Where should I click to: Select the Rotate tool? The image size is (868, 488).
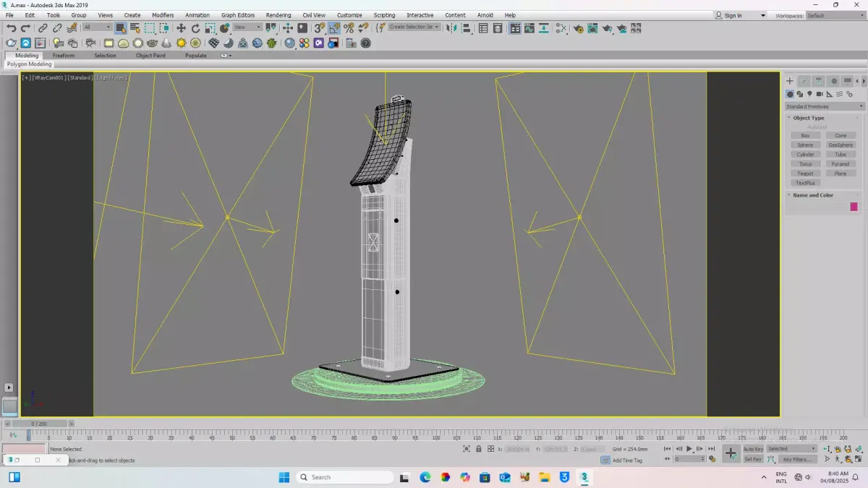195,28
